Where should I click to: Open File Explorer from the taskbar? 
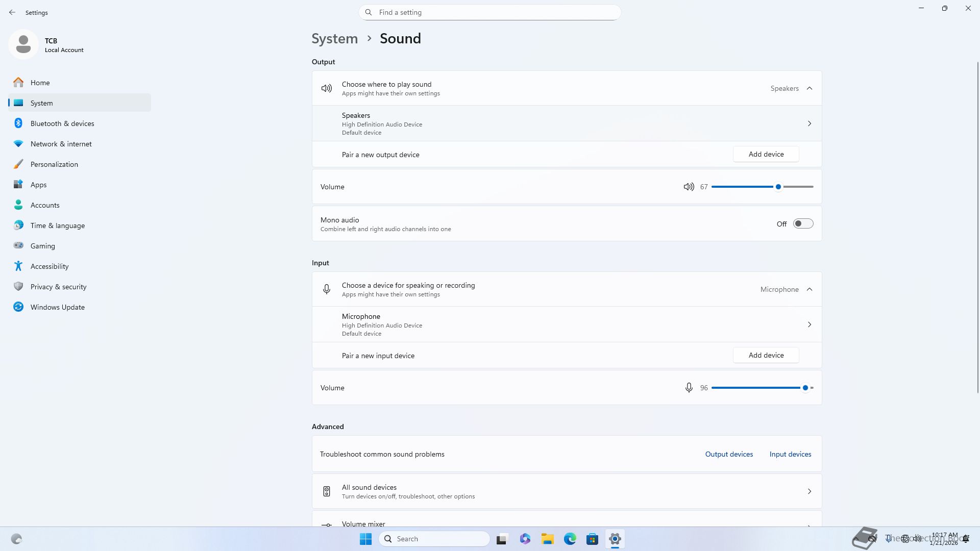point(547,539)
